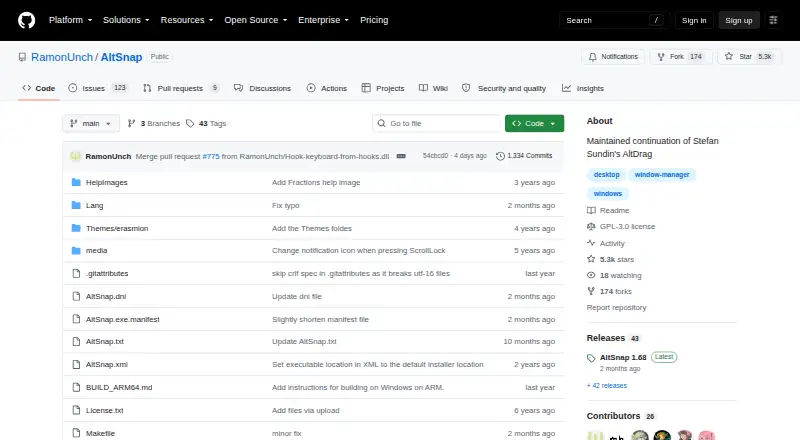Open the RamonUnch owner link
Image resolution: width=800 pixels, height=440 pixels.
[62, 57]
